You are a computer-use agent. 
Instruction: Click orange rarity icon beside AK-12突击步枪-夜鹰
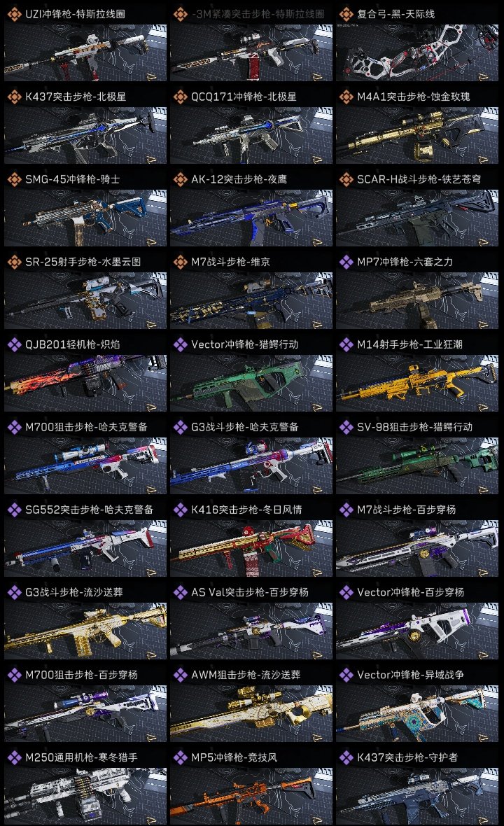180,180
